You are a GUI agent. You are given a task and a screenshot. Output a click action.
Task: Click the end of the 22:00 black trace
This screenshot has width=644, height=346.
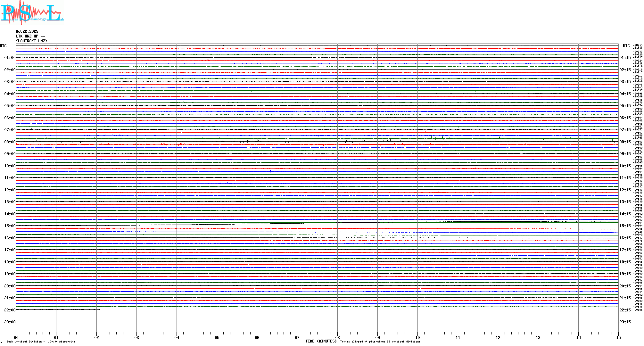tap(100, 309)
